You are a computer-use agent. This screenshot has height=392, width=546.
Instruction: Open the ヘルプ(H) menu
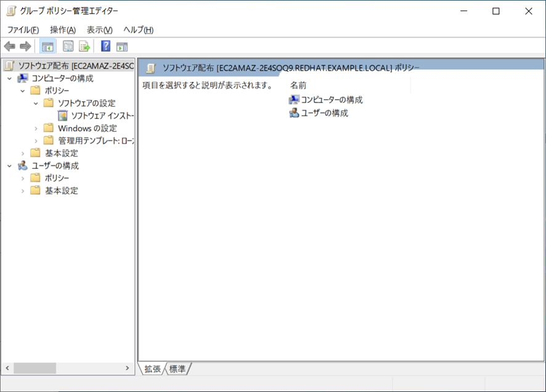[x=138, y=30]
